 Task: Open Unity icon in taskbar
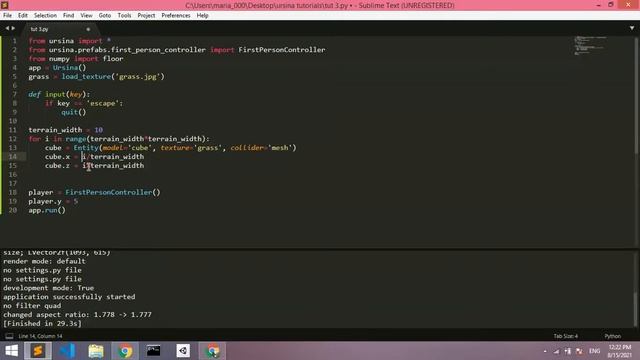183,351
